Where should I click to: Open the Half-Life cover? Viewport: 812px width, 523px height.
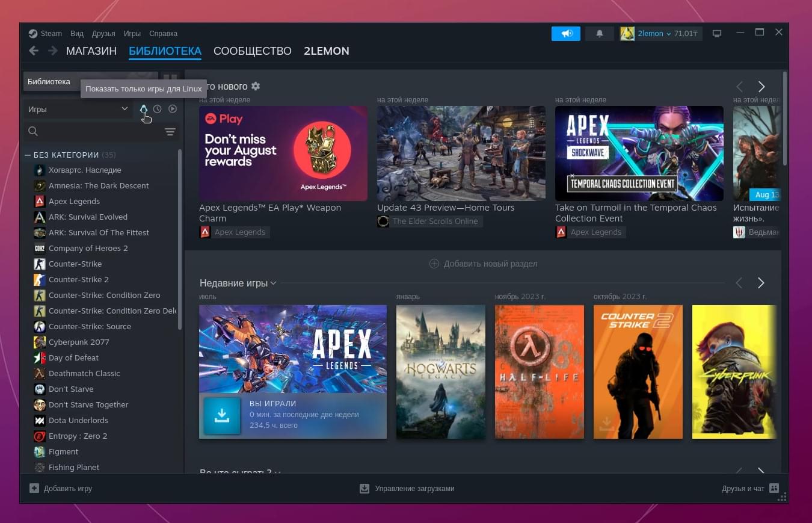540,372
